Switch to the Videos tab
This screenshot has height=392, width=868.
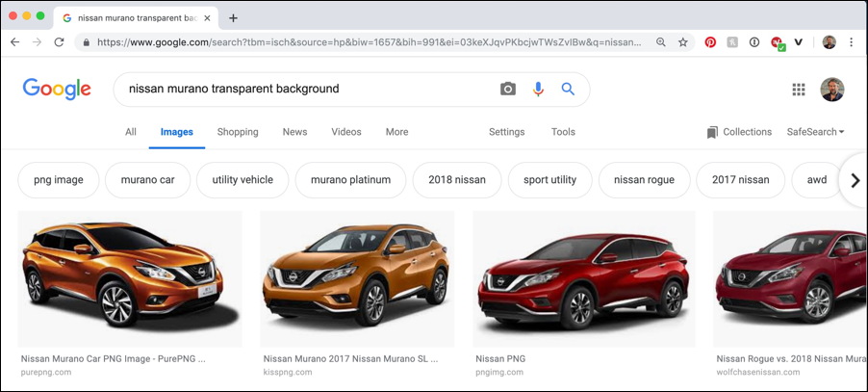[346, 132]
